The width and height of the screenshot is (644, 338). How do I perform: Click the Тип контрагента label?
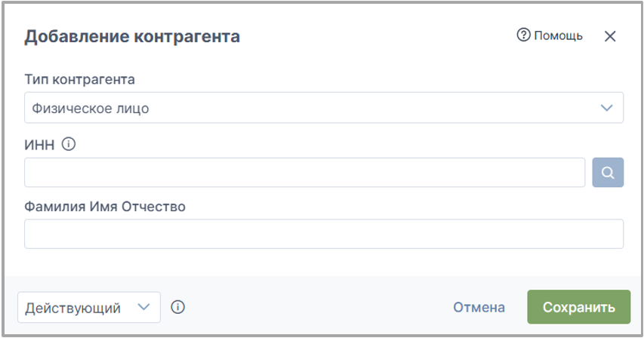click(80, 79)
